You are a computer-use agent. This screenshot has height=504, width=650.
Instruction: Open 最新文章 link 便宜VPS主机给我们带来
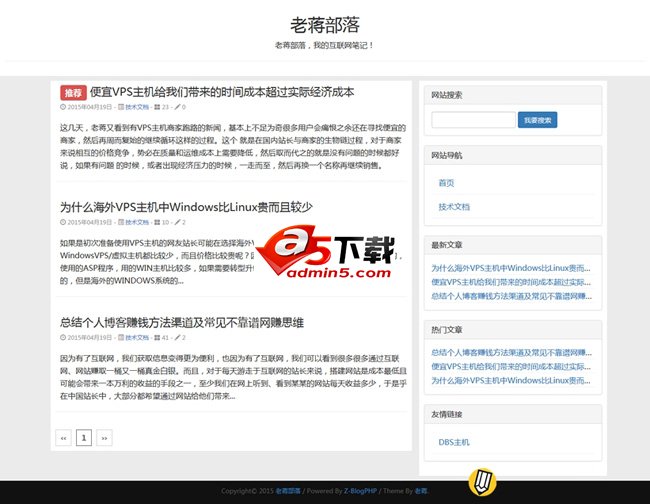[511, 282]
